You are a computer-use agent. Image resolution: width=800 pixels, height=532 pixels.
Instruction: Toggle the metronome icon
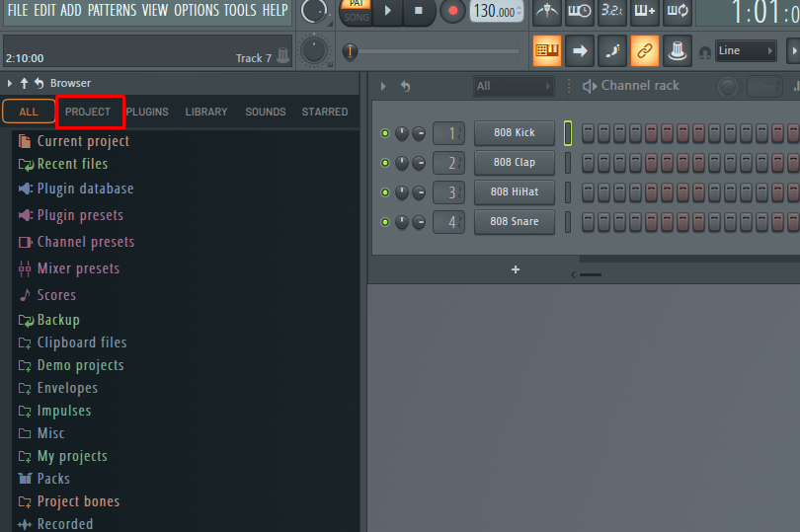coord(547,11)
